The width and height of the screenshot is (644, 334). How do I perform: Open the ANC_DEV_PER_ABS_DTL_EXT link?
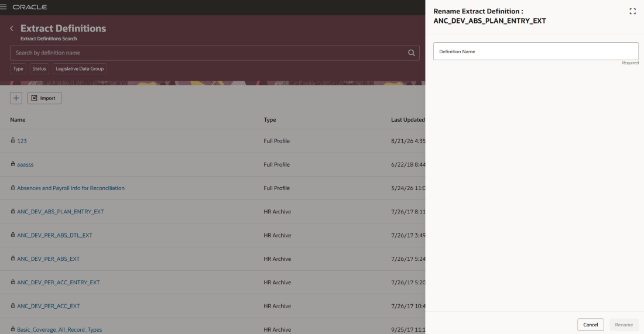[x=54, y=235]
